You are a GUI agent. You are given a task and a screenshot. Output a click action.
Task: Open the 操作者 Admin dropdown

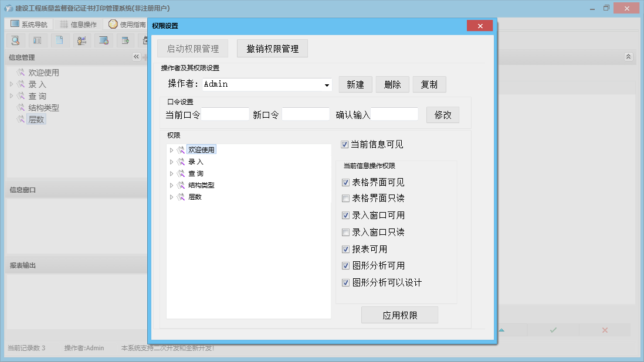point(327,85)
